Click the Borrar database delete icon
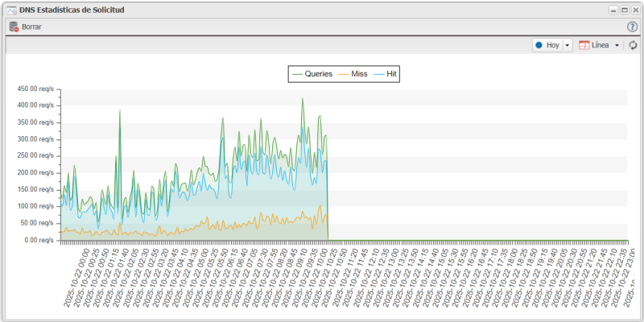The image size is (644, 322). [14, 27]
